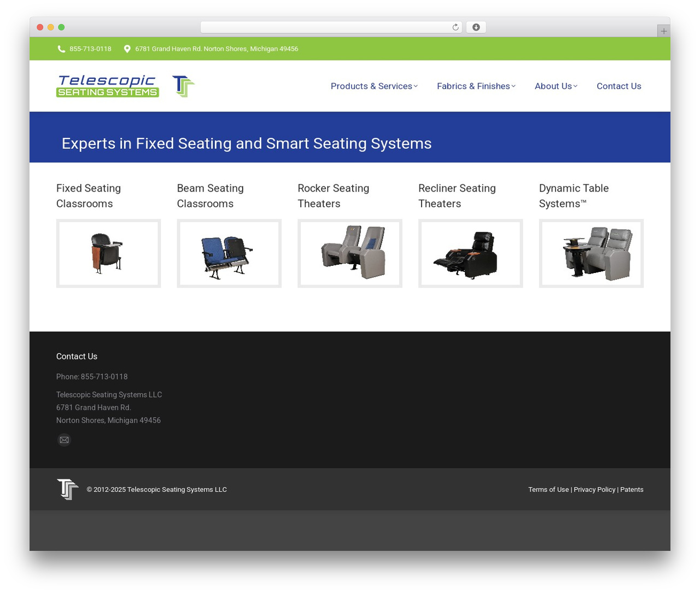The width and height of the screenshot is (700, 593).
Task: Click the copyright Telescopic Seating Systems LLC text
Action: 156,490
